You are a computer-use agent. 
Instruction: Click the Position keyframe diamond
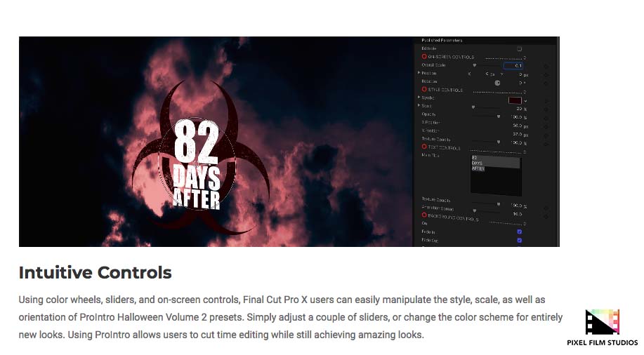[546, 74]
